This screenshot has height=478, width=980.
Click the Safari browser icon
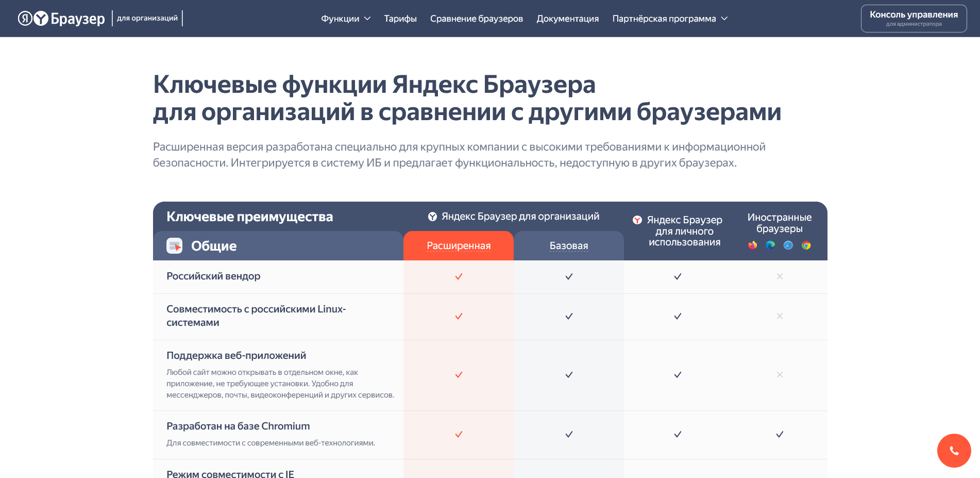click(x=788, y=245)
